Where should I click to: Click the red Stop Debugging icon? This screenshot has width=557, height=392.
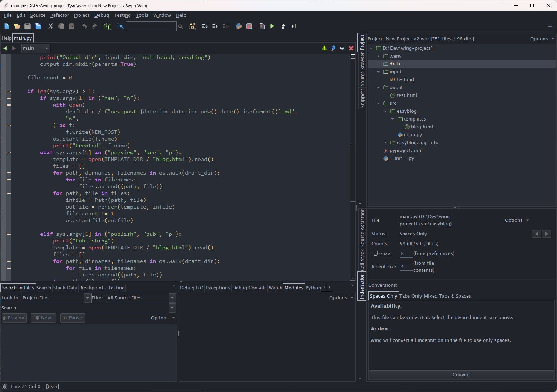(x=250, y=26)
